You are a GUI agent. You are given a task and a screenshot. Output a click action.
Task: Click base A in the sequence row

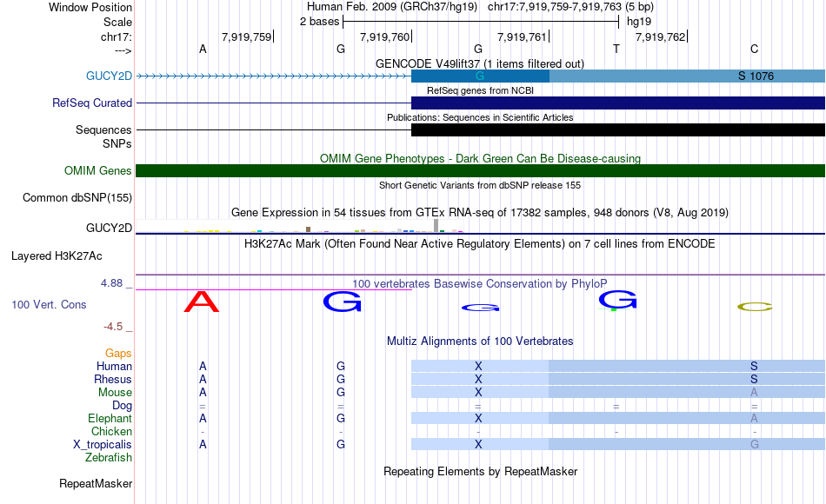(203, 49)
